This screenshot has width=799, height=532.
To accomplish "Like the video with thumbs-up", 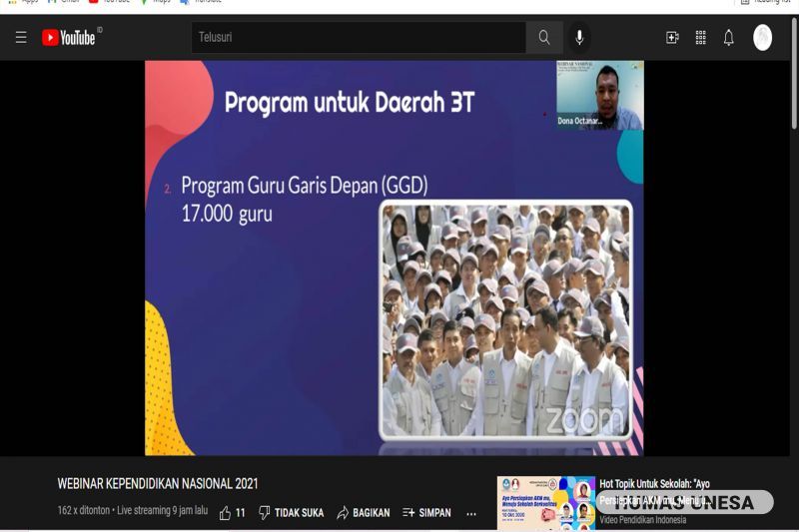I will click(226, 513).
